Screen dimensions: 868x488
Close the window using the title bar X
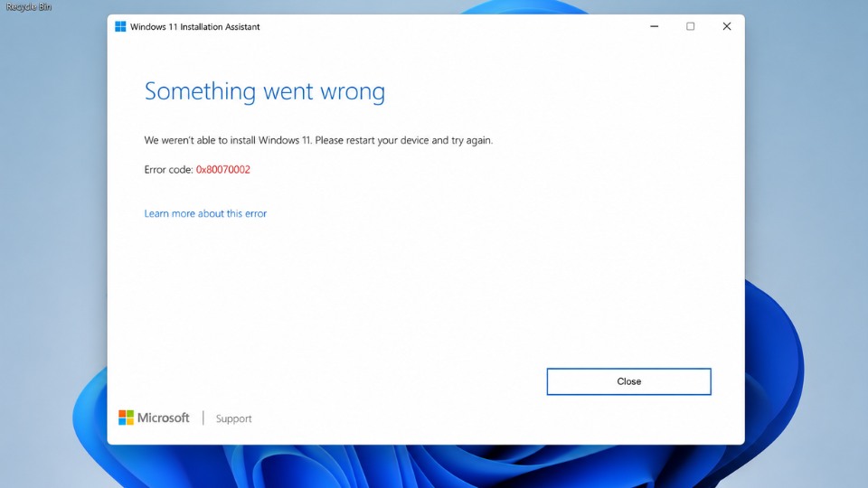click(x=727, y=26)
